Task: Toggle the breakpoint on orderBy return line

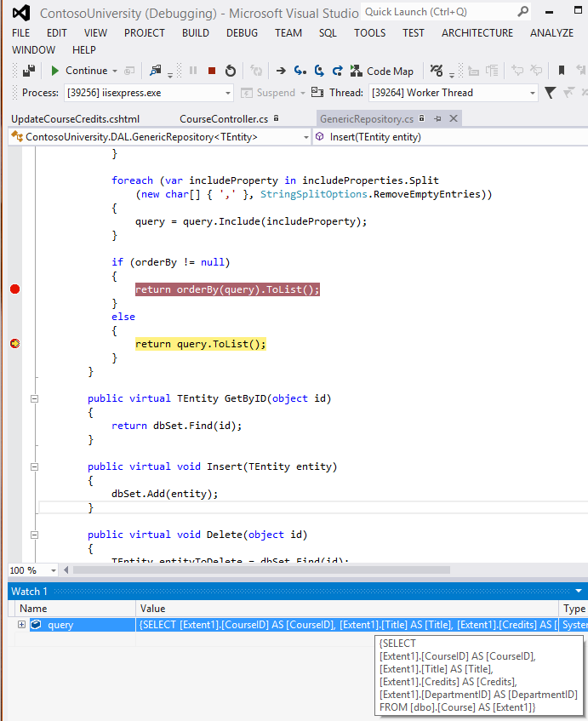Action: pos(14,289)
